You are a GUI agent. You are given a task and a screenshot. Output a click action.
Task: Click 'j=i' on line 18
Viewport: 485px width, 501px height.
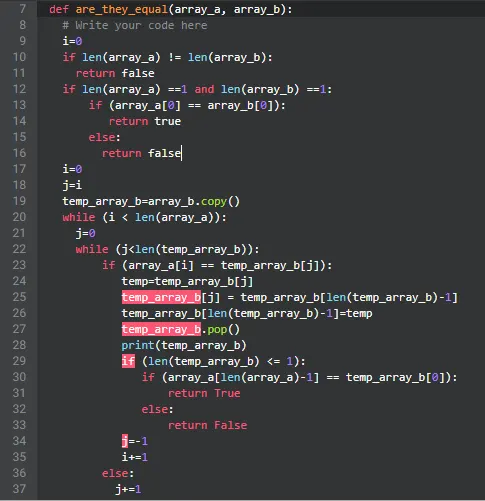72,185
